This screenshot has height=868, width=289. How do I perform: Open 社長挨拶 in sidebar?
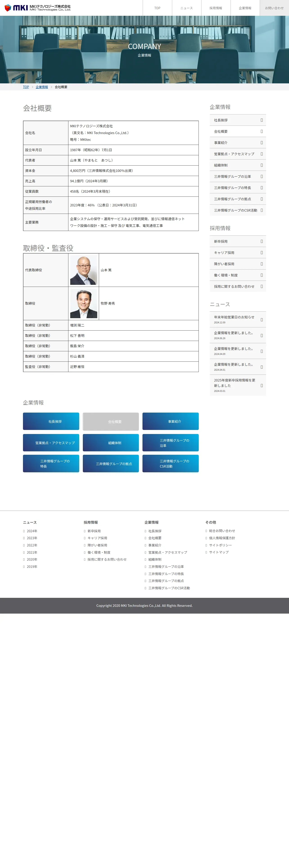click(x=237, y=120)
